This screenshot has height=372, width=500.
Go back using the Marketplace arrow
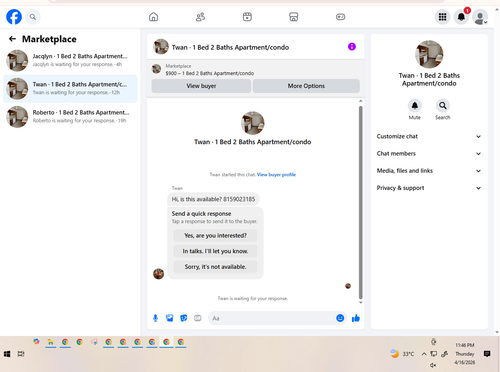[x=12, y=39]
